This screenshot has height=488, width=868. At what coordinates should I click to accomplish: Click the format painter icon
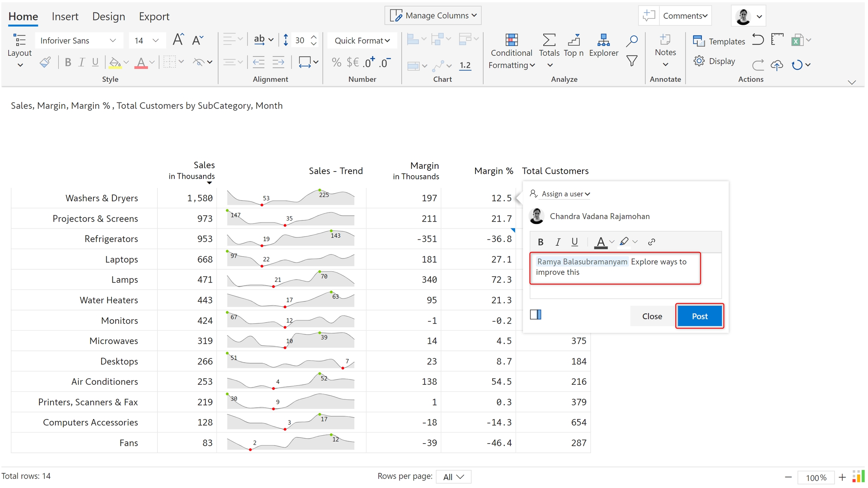click(45, 62)
